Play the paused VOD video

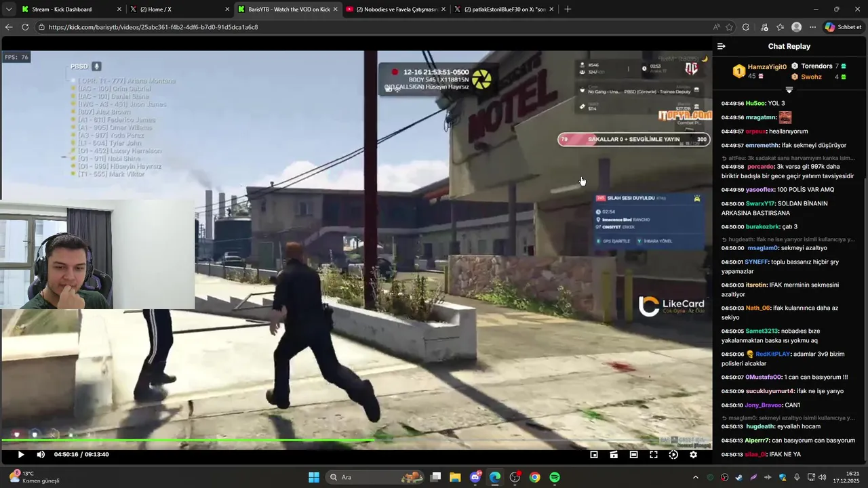[20, 455]
